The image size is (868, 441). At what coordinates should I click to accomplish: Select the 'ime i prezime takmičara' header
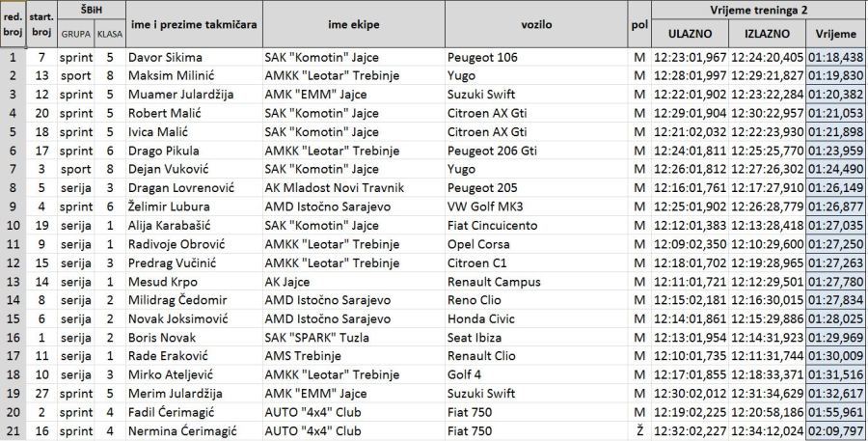(192, 23)
